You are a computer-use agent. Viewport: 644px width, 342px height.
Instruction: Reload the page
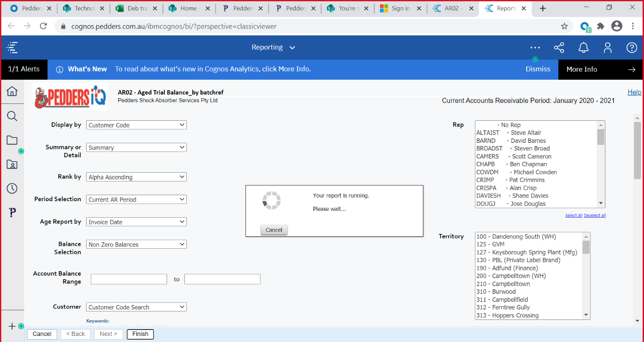tap(43, 26)
